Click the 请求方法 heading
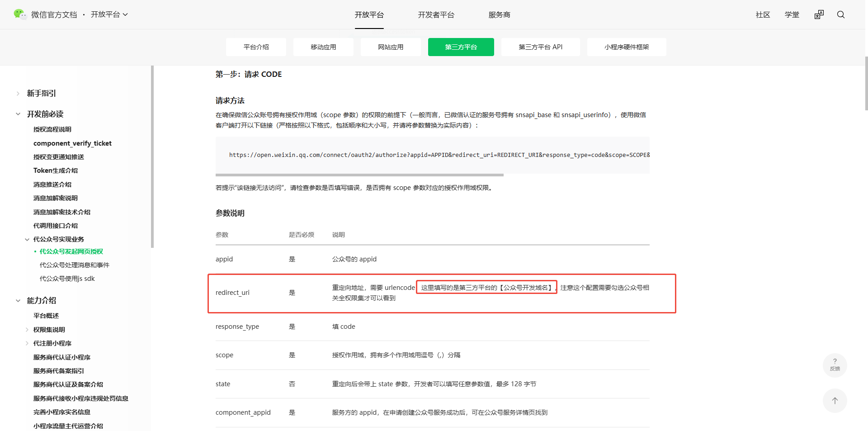Screen dimensions: 868x431 point(230,100)
